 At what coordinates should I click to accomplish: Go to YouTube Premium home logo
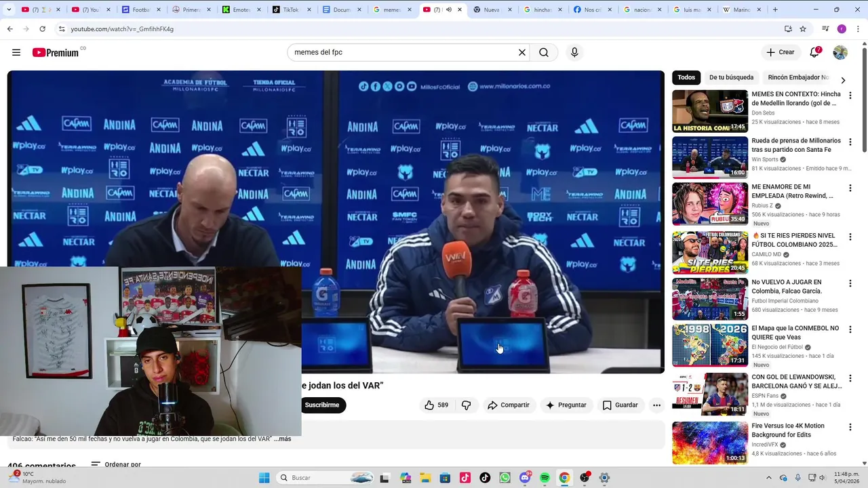click(57, 52)
